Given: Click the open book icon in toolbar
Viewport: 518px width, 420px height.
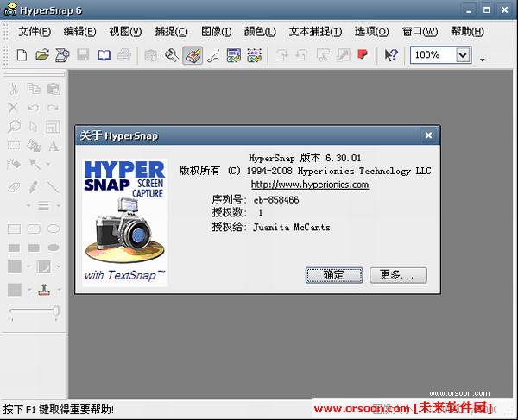Looking at the screenshot, I should pos(104,55).
